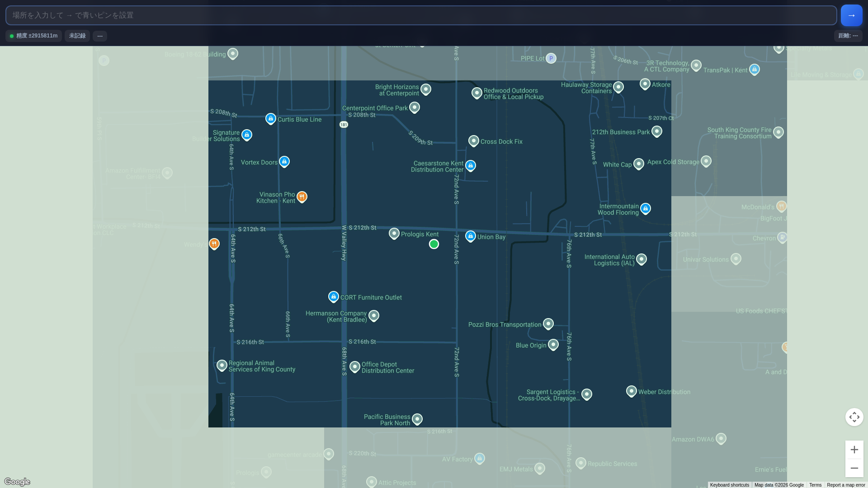Click the dash placeholder status chip

click(x=100, y=36)
